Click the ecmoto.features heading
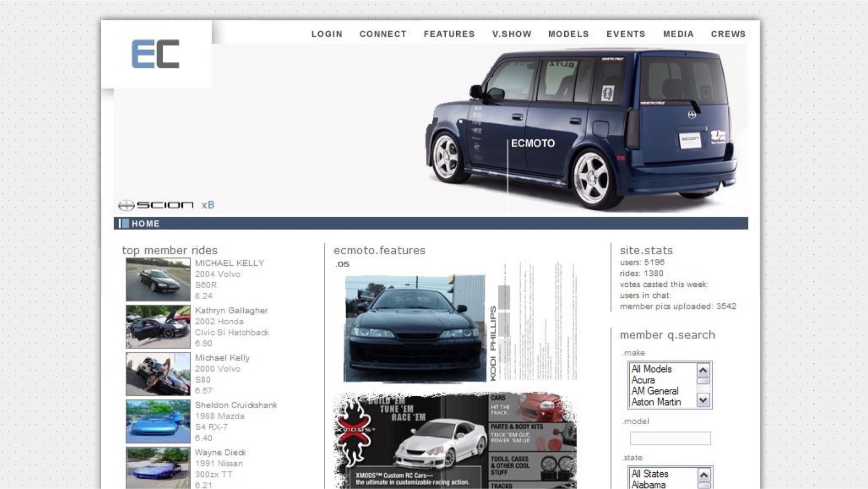Image resolution: width=868 pixels, height=489 pixels. point(379,250)
